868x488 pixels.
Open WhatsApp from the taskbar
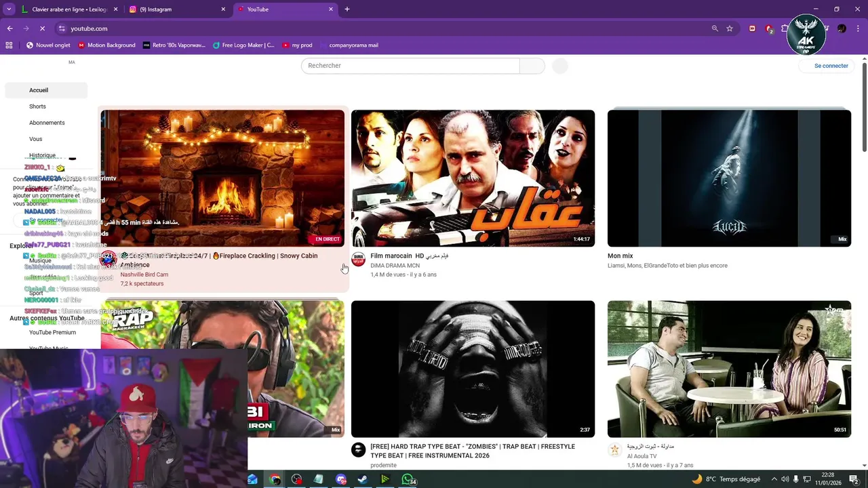point(408,479)
